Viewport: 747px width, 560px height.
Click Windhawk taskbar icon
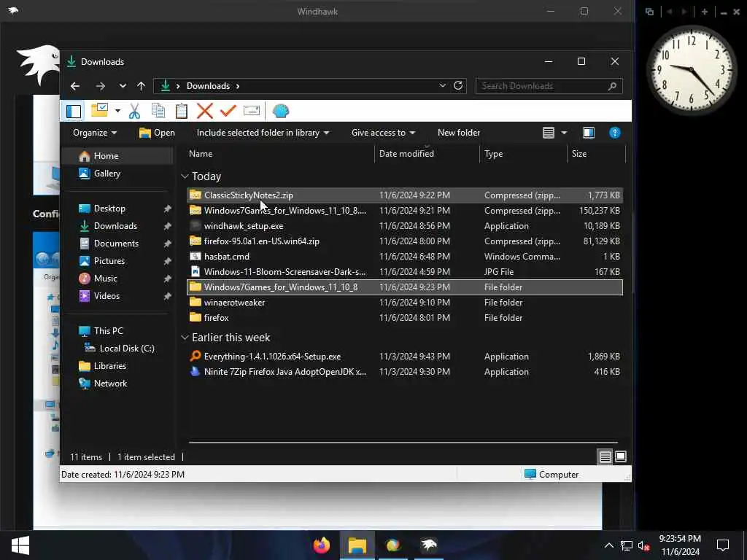429,545
